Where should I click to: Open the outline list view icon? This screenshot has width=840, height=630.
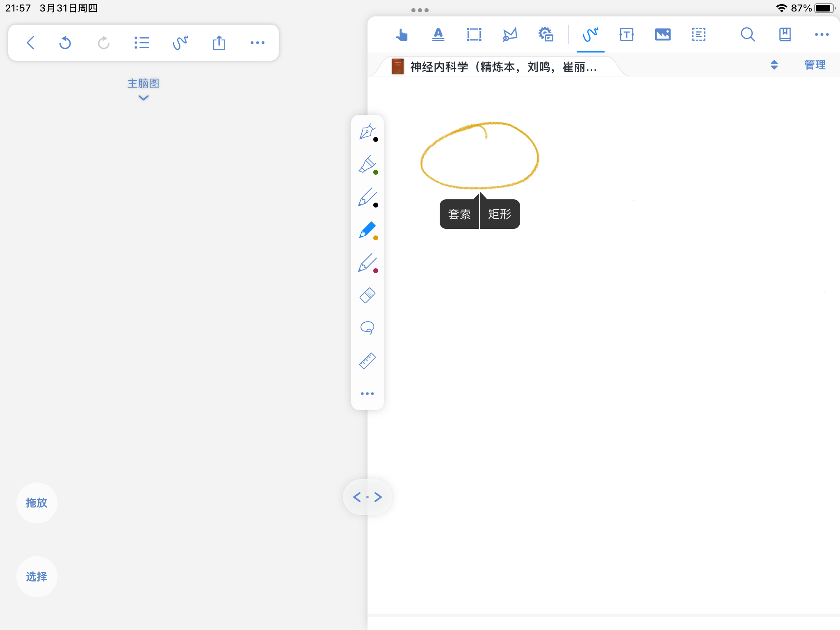[142, 43]
